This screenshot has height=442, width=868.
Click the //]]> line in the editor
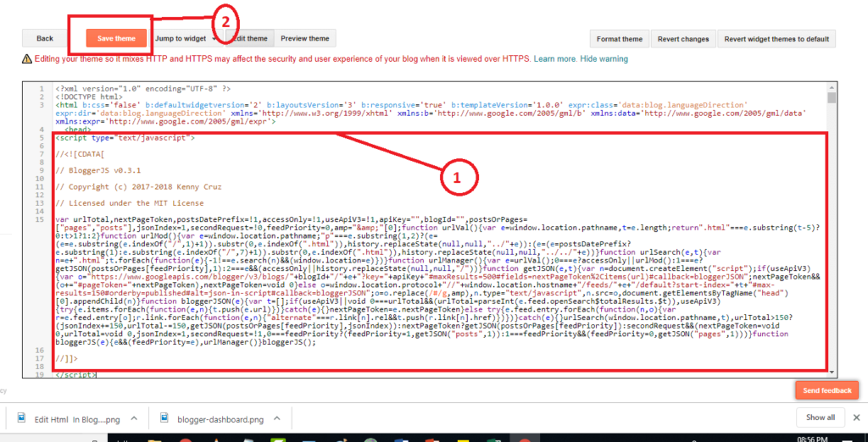(67, 358)
